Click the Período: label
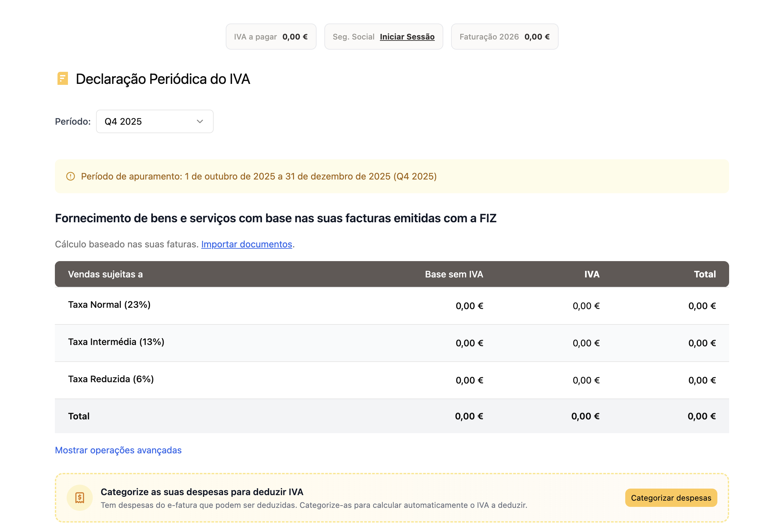 73,121
